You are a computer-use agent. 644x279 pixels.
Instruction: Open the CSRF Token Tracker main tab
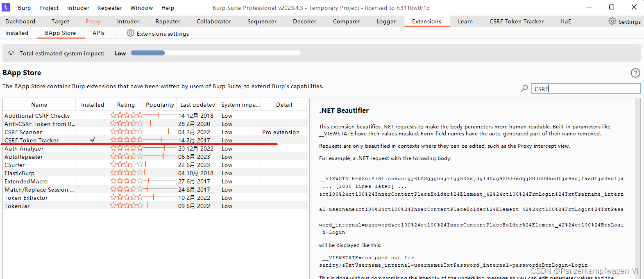coord(517,21)
